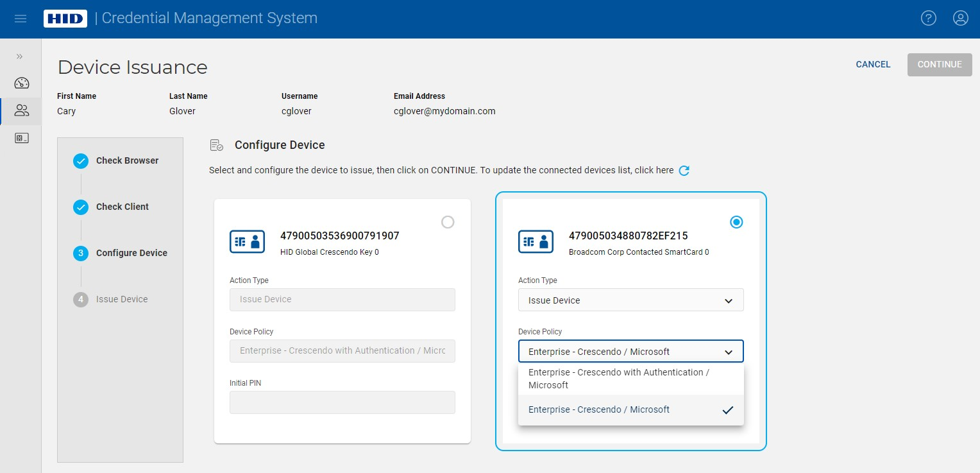The width and height of the screenshot is (980, 473).
Task: Click the Broadcom SmartCard device icon
Action: (x=536, y=241)
